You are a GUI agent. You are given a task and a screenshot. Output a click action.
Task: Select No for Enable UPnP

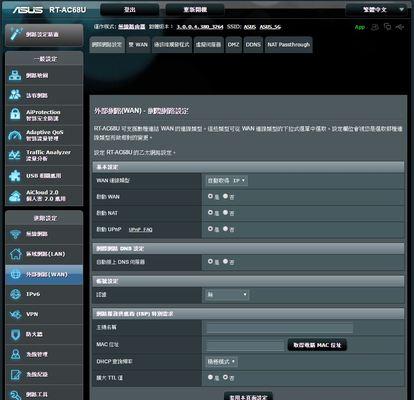[225, 229]
